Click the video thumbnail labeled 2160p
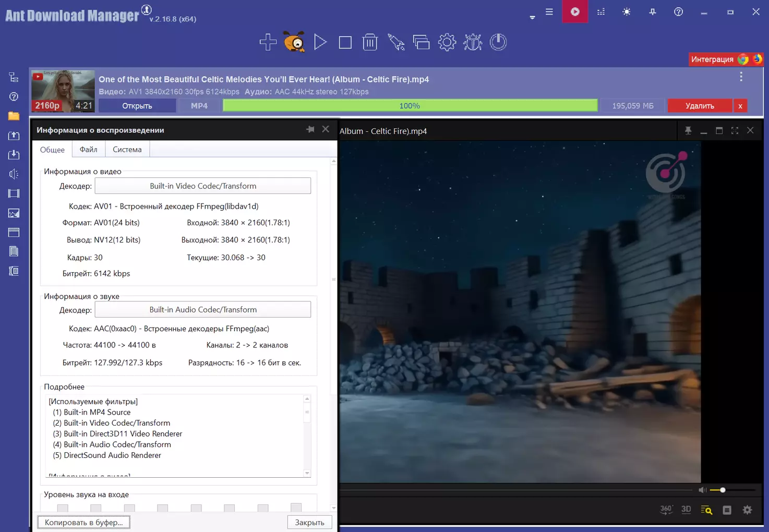The image size is (769, 532). (63, 91)
